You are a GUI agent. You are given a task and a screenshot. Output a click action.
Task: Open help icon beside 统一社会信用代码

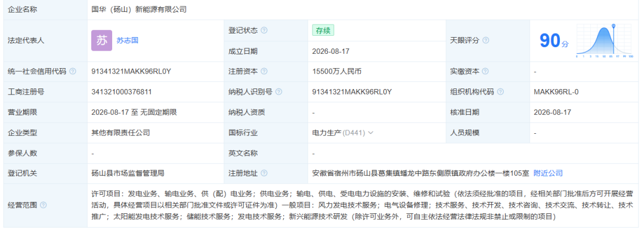tap(73, 71)
